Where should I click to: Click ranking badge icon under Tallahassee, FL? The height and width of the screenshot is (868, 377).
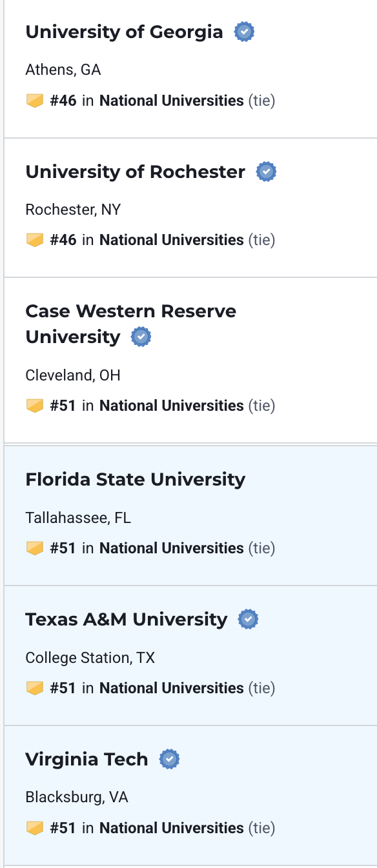tap(35, 548)
